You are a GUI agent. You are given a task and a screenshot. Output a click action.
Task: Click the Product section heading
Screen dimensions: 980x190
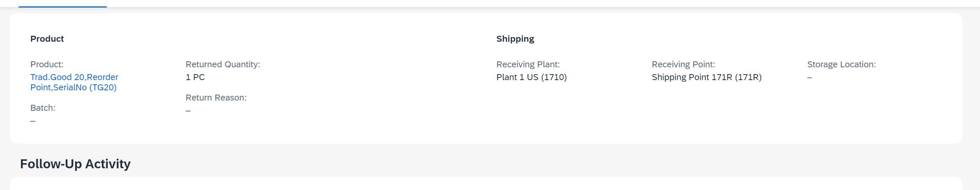pos(47,39)
